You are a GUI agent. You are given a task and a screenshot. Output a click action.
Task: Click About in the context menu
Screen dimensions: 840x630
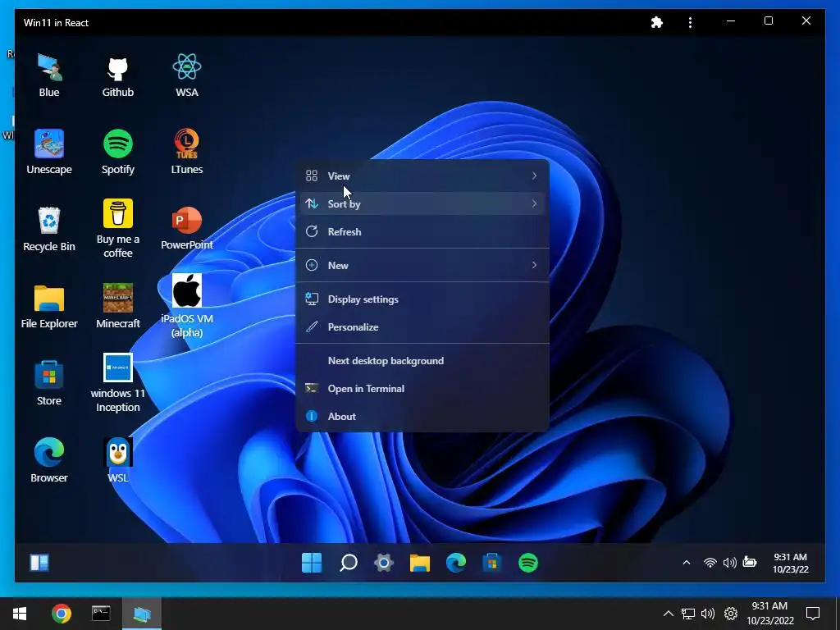pyautogui.click(x=422, y=416)
